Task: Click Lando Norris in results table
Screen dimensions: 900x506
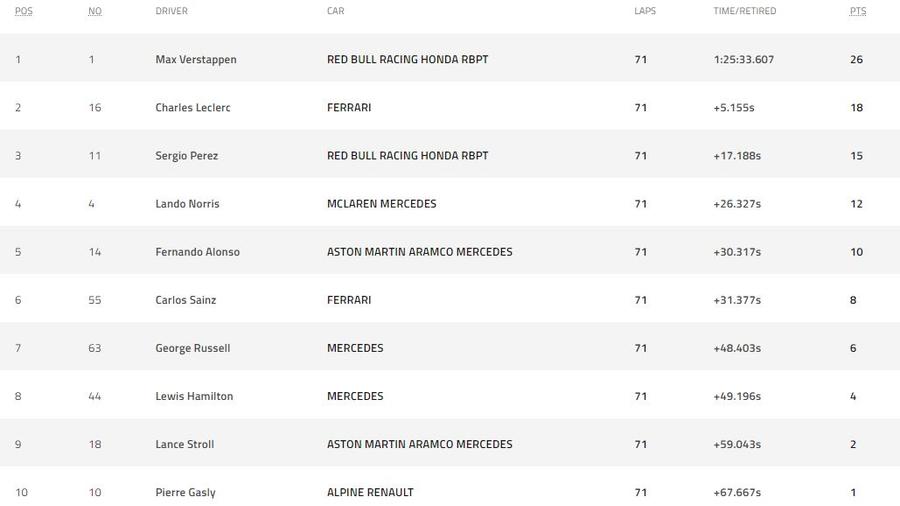Action: pyautogui.click(x=187, y=204)
